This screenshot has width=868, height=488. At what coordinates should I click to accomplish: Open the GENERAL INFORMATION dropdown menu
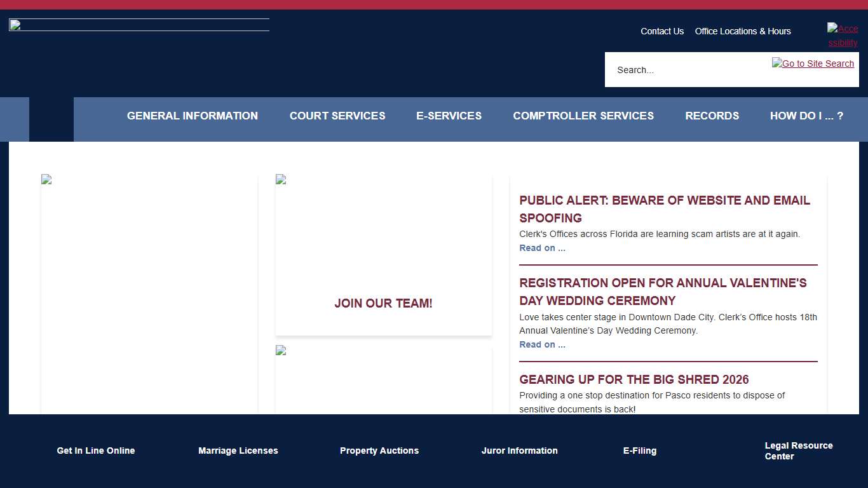point(192,116)
